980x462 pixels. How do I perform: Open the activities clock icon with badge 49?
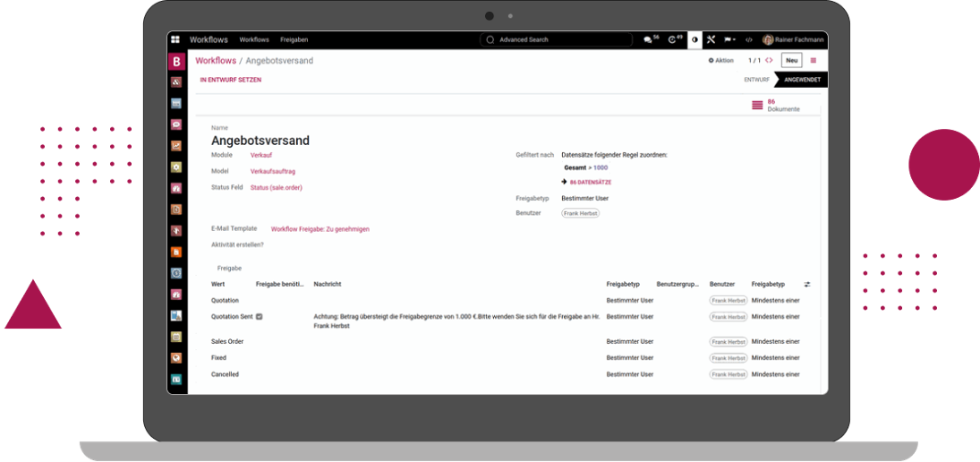point(674,40)
